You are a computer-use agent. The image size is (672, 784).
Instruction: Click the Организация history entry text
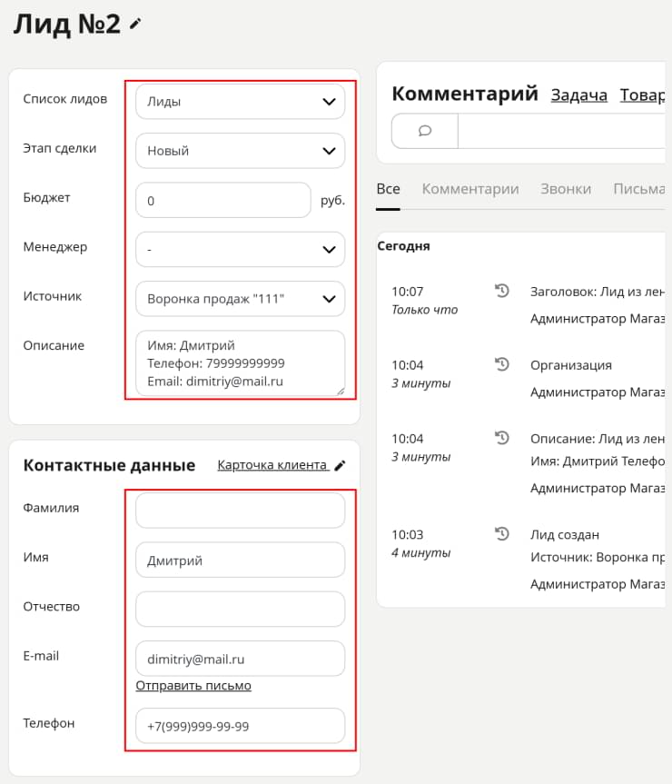point(571,365)
